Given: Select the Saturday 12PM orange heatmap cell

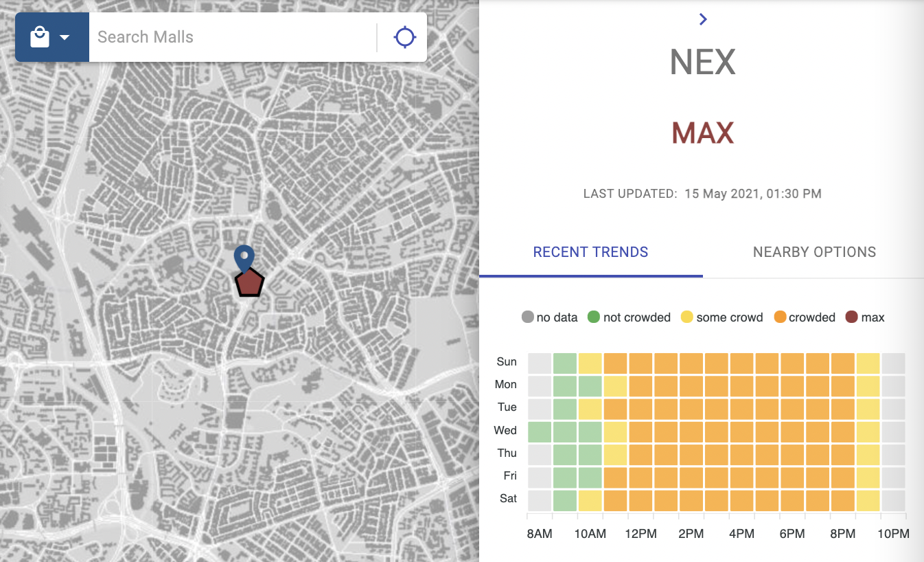Looking at the screenshot, I should click(641, 499).
